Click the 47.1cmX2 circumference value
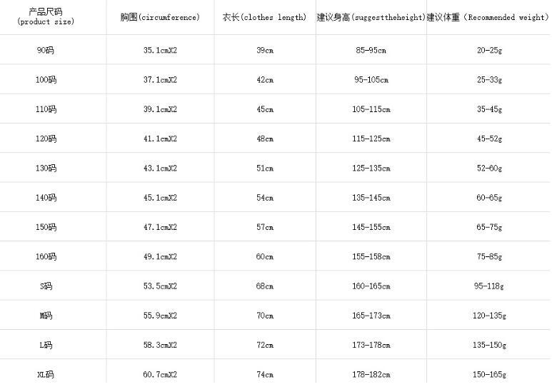This screenshot has height=392, width=552. click(160, 227)
